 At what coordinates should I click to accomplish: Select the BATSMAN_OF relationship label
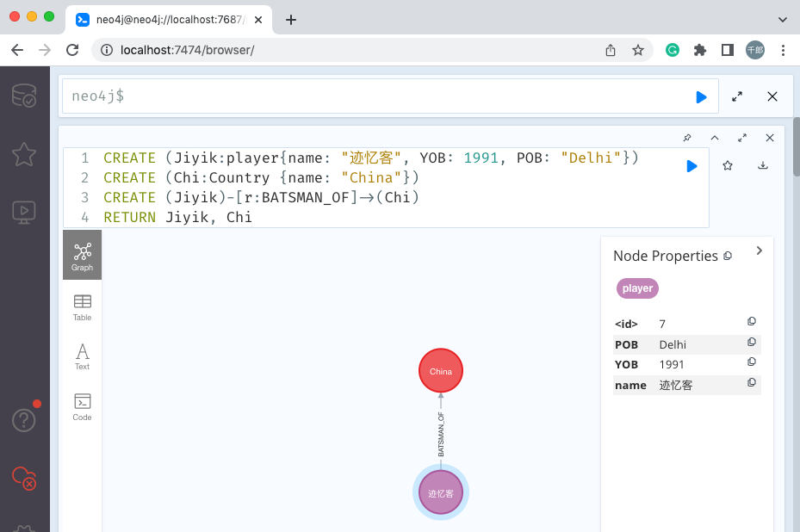click(441, 434)
